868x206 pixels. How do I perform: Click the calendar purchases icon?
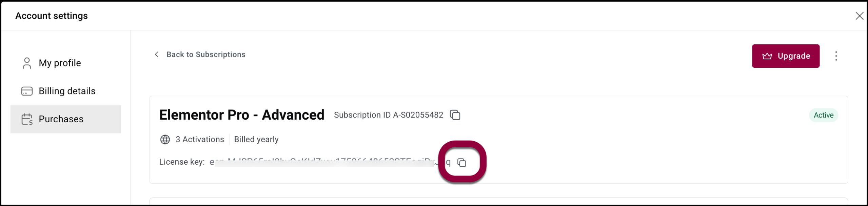pyautogui.click(x=27, y=119)
